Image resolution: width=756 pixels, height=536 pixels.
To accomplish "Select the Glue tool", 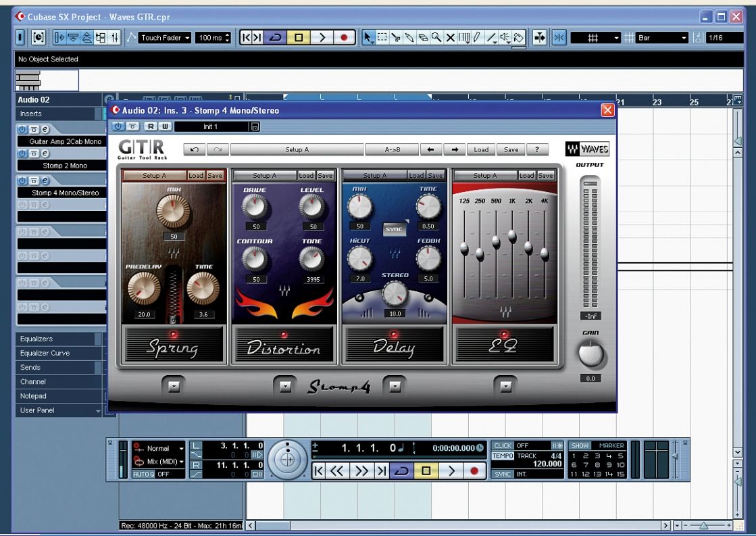I will [409, 38].
